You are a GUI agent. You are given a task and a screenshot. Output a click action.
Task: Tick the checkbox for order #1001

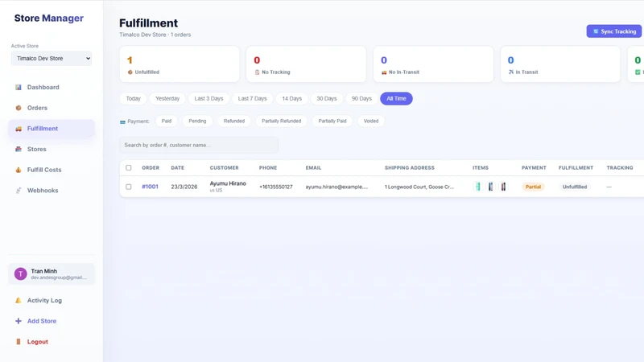129,187
